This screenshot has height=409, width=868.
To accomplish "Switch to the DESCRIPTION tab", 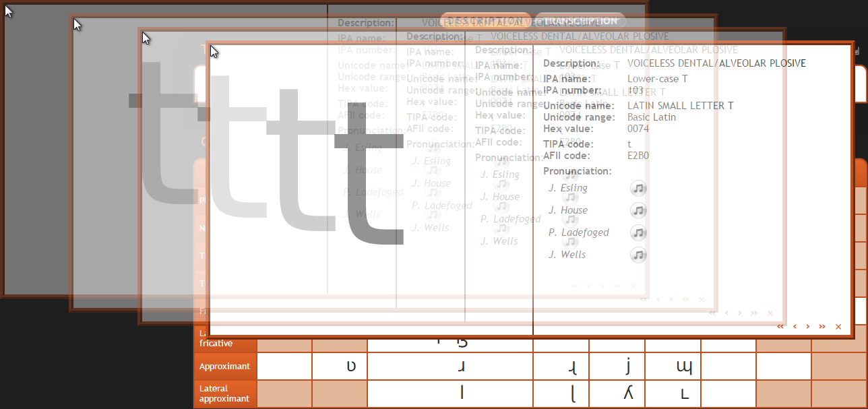I will [485, 21].
